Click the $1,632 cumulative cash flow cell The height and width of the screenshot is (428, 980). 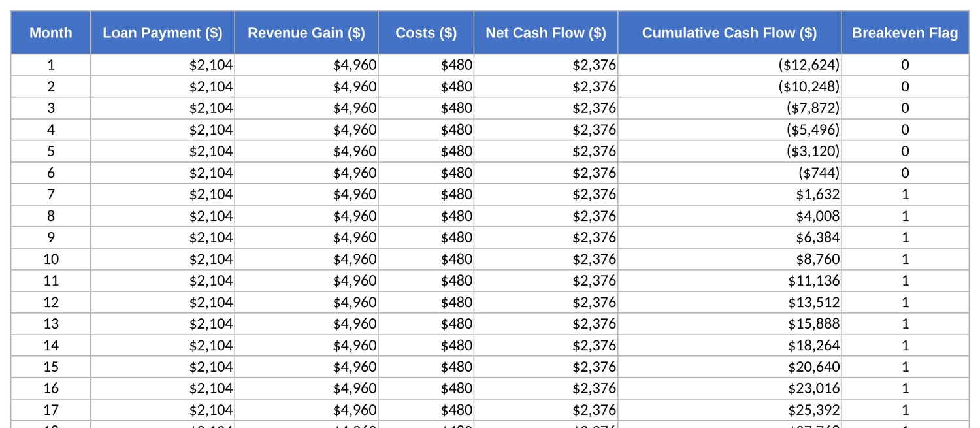coord(730,194)
